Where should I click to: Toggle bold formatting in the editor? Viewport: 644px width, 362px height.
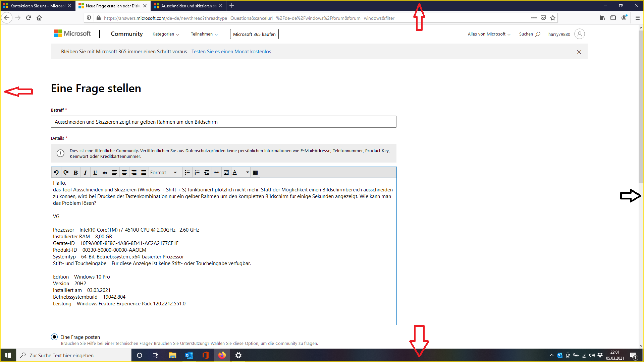click(x=76, y=173)
